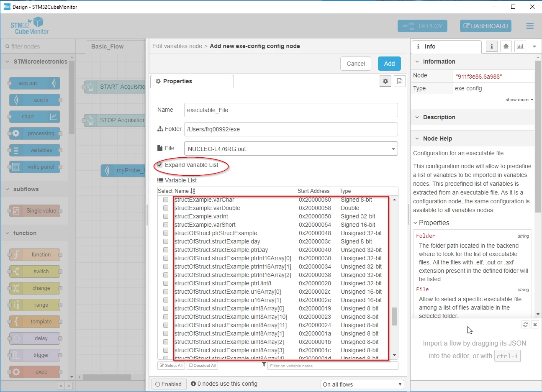Check structOfStruct.structExample.uint8Array[10] variable
Image resolution: width=542 pixels, height=392 pixels.
coord(166,317)
